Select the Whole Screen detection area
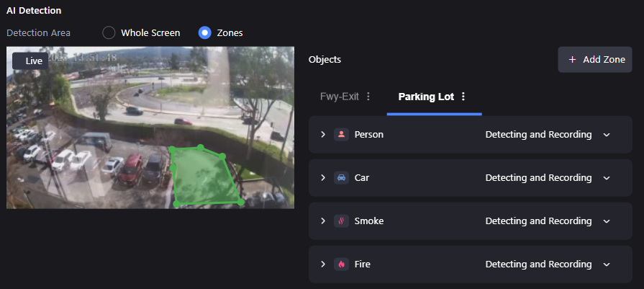The height and width of the screenshot is (289, 644). (x=109, y=33)
